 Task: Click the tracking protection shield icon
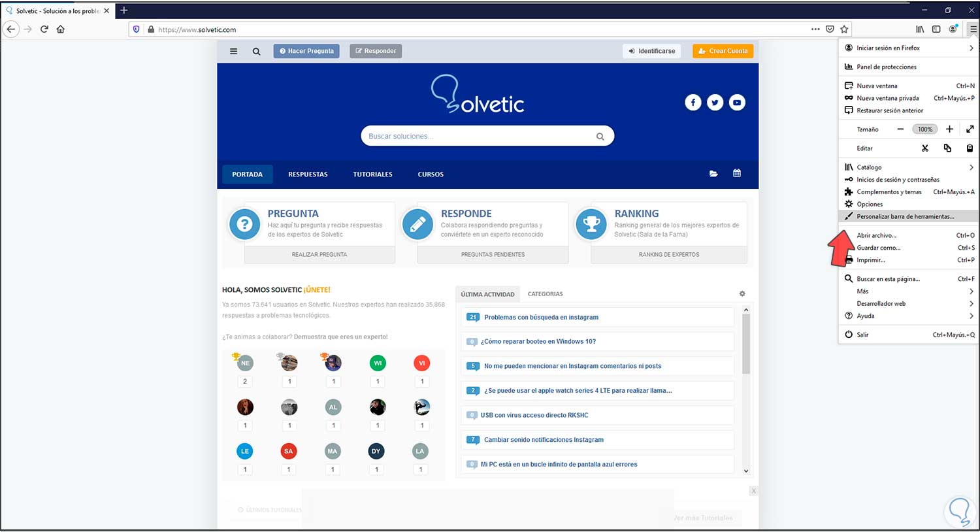[x=135, y=29]
